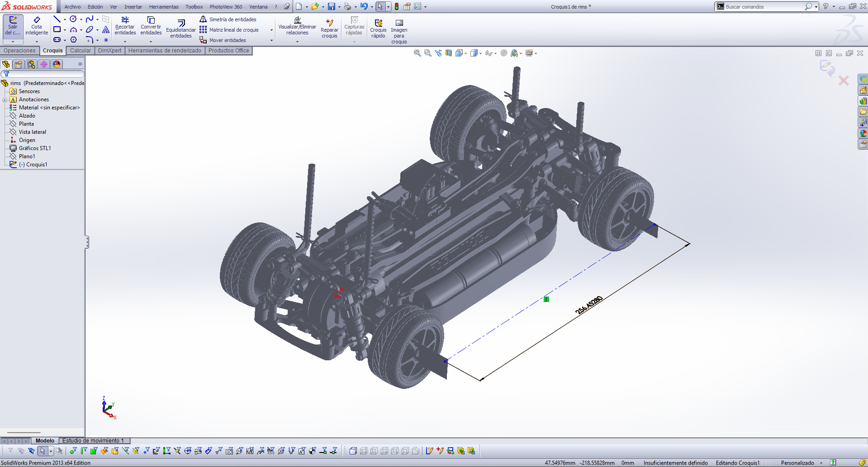Click the 256.45080 dimension text
Screen dimensions: 868x467
(x=589, y=305)
